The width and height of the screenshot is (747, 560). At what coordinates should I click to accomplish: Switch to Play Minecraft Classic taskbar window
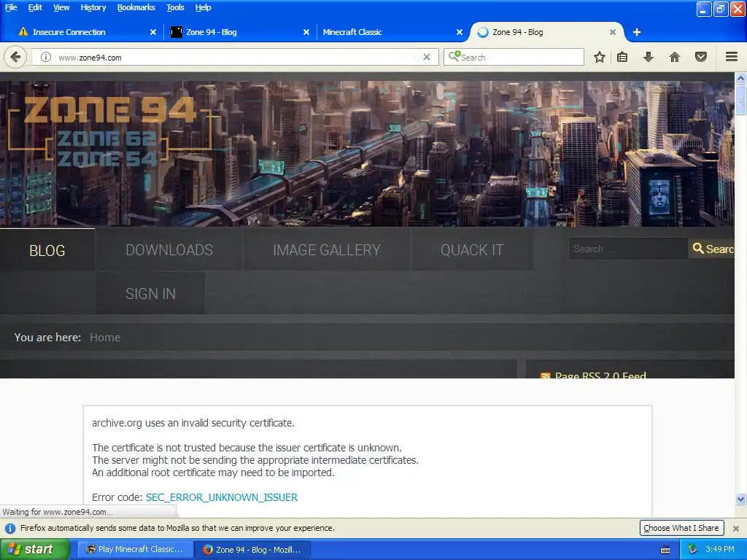coord(135,549)
